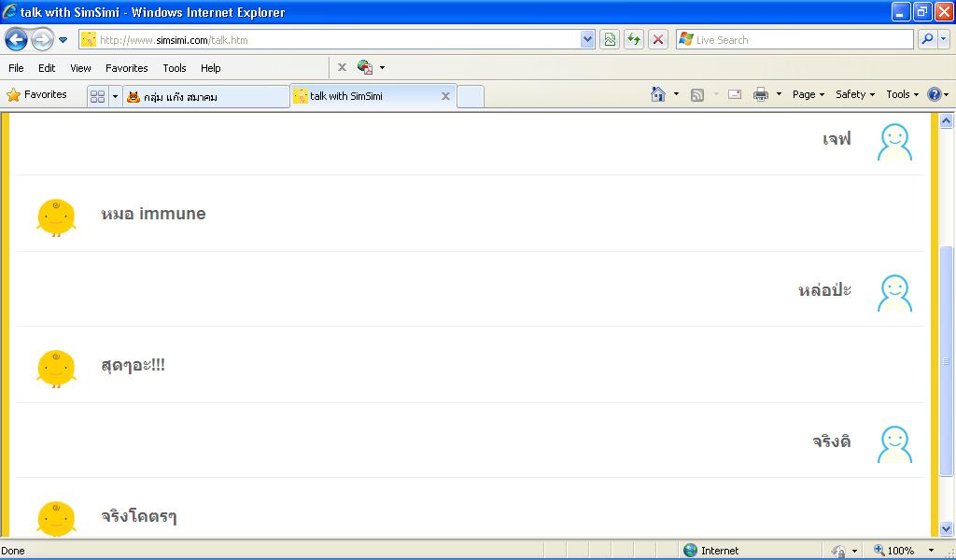Viewport: 956px width, 560px height.
Task: Select the หล่อป่ะ message text
Action: [x=824, y=289]
